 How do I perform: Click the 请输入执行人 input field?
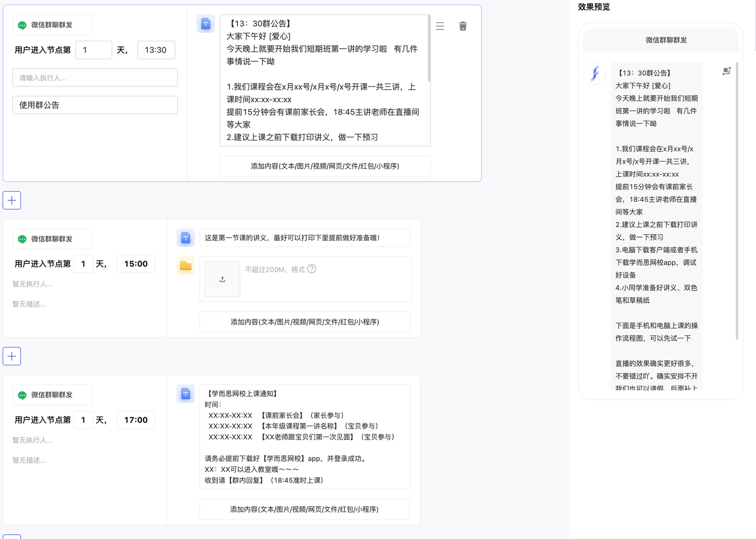[x=94, y=77]
